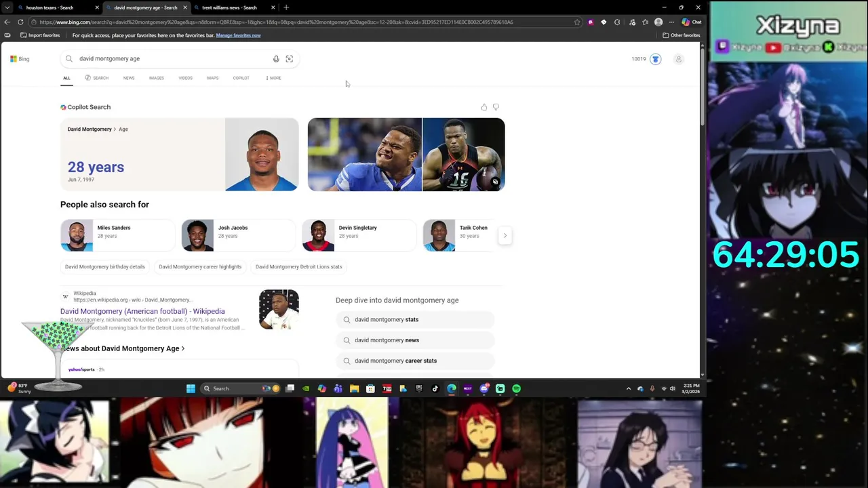Select the News search tab

[x=129, y=78]
